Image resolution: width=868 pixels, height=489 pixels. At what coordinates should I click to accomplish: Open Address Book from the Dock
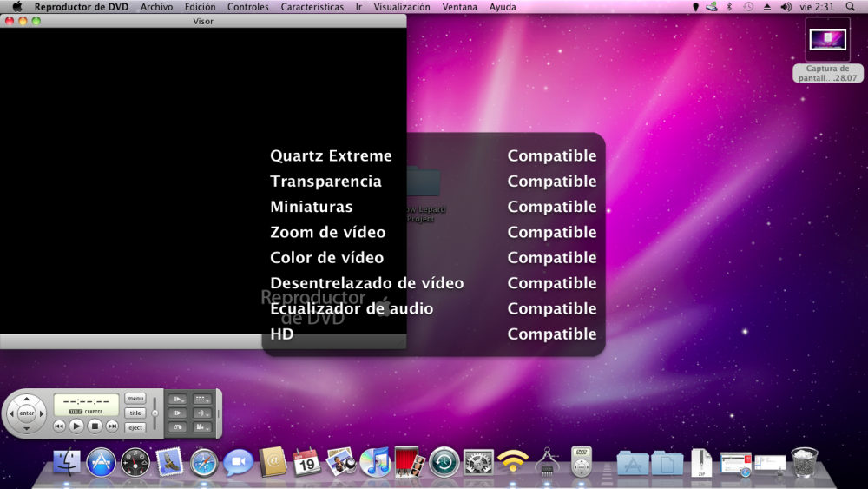click(x=273, y=462)
